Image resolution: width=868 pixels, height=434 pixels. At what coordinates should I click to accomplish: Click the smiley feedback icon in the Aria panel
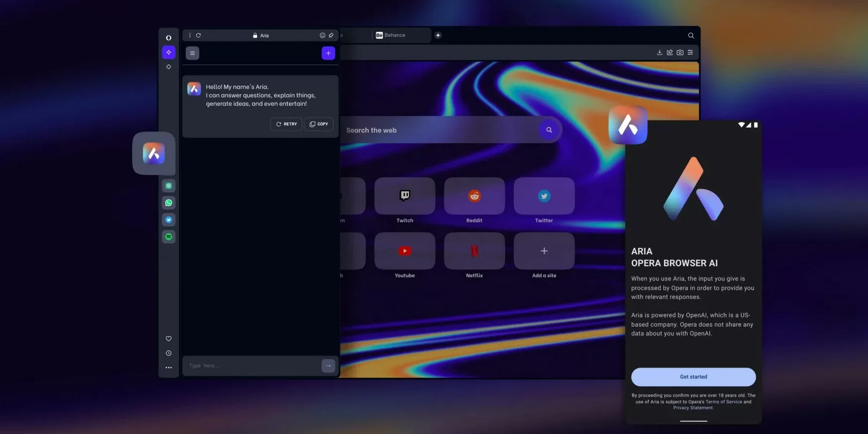322,36
